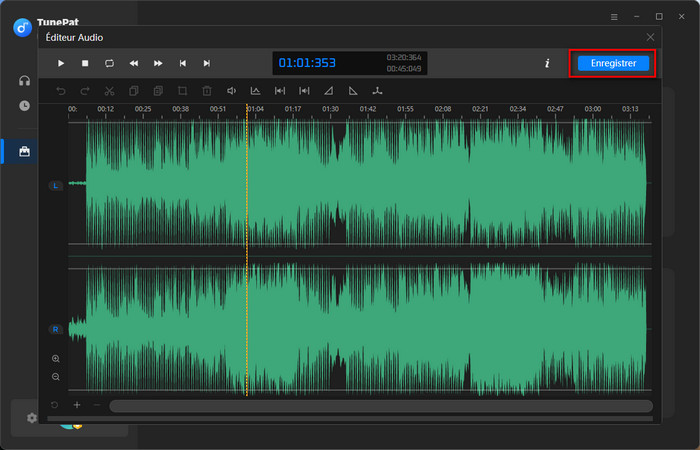Toggle the right channel R badge

(55, 329)
